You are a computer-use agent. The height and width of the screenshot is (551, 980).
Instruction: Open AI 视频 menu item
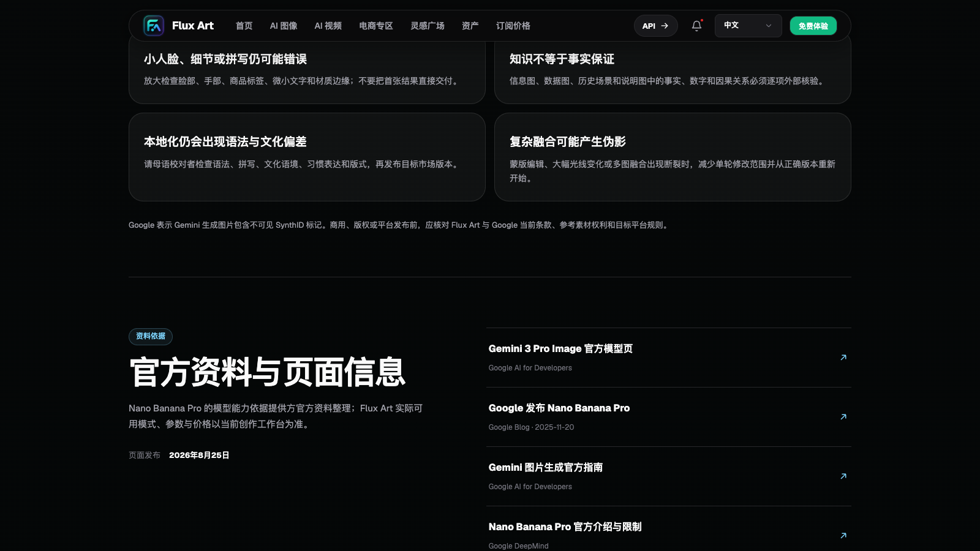pos(328,26)
